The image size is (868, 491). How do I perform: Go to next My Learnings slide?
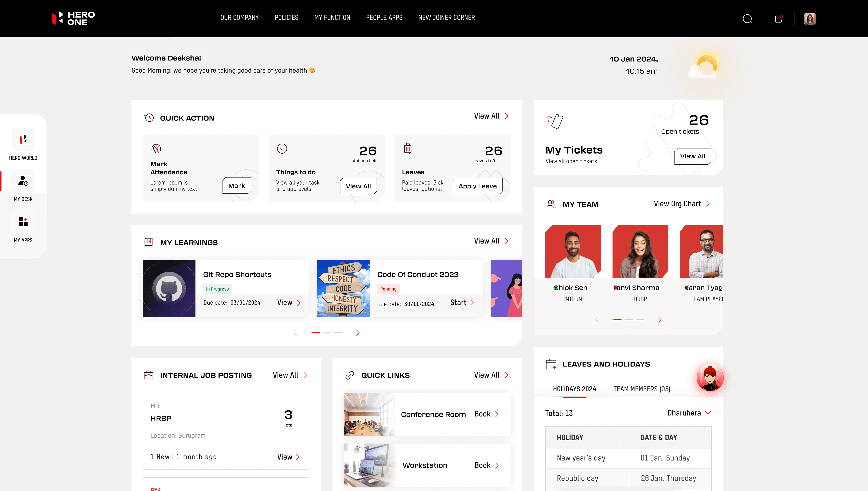pos(358,333)
